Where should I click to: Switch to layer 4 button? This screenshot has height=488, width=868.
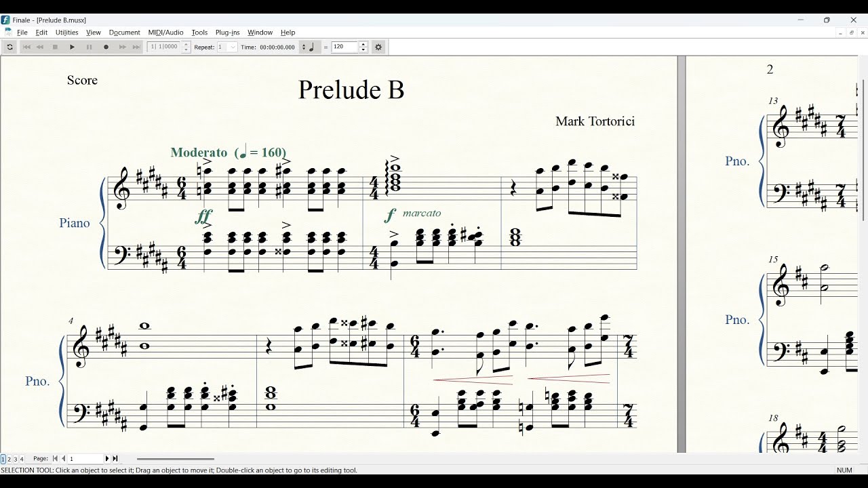22,459
